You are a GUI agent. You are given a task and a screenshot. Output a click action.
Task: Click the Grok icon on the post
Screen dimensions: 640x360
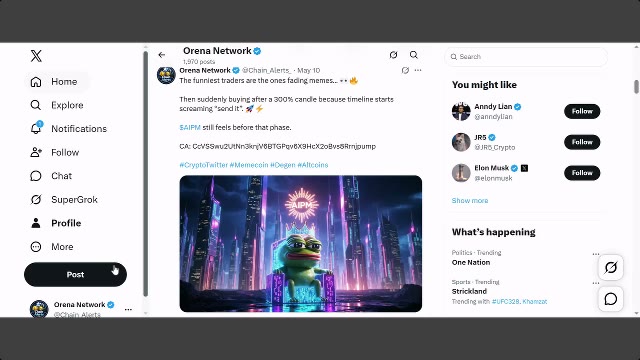[405, 70]
